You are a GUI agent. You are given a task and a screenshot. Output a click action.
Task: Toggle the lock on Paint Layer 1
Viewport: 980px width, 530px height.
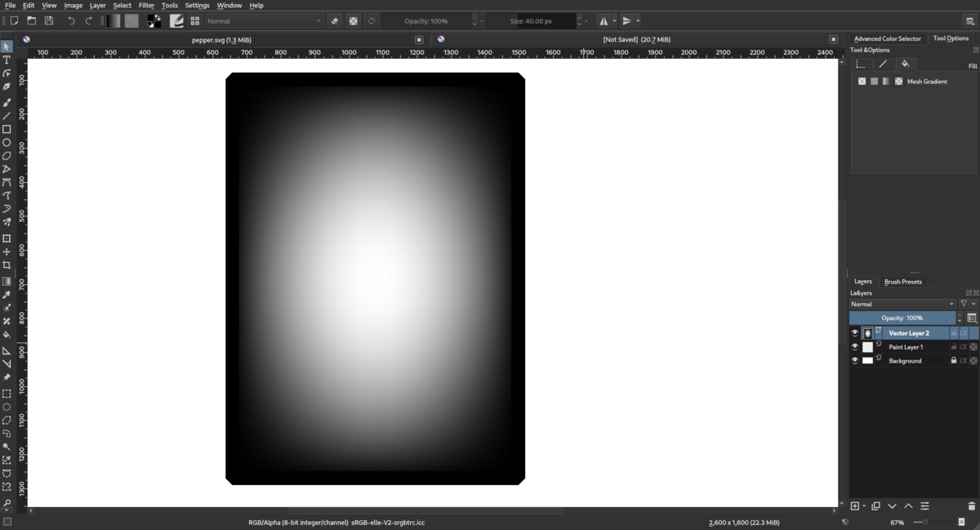953,347
